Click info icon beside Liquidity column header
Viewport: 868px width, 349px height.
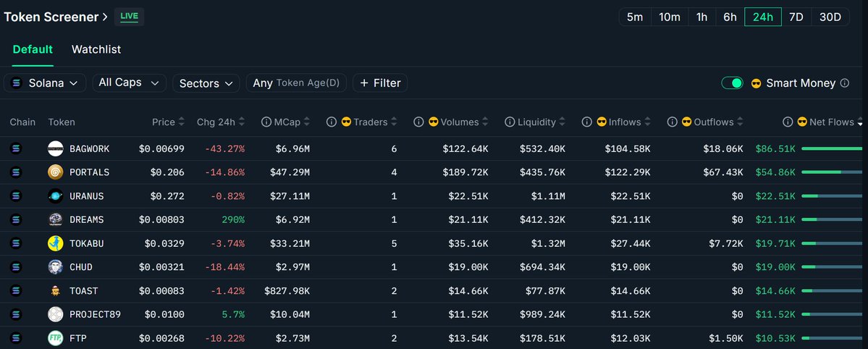510,122
